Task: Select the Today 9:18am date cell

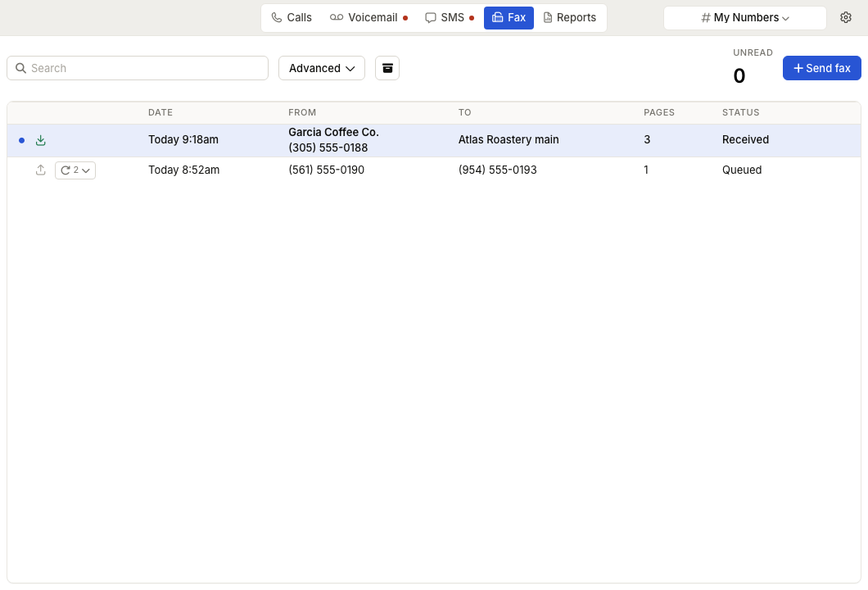Action: (183, 139)
